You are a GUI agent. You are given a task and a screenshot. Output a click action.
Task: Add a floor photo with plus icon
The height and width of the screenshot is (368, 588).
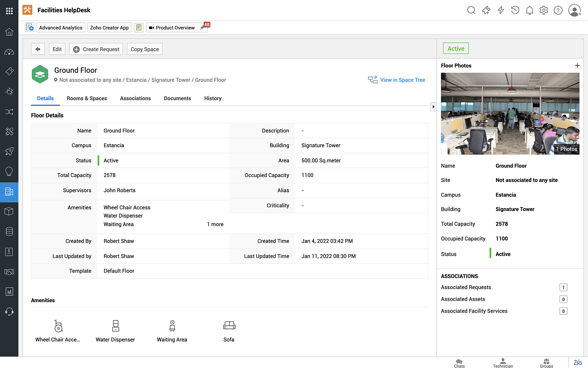577,66
